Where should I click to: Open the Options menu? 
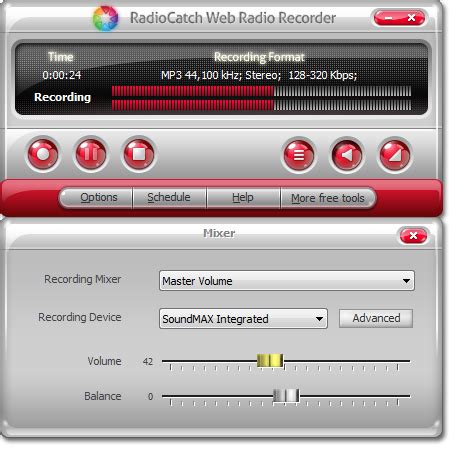click(x=99, y=197)
